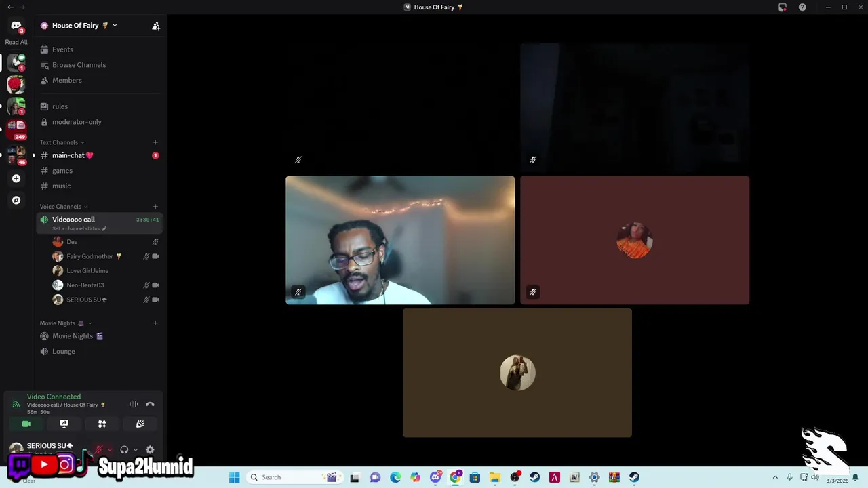Open output device options arrow beside headphones
Viewport: 868px width, 488px height.
point(136,449)
